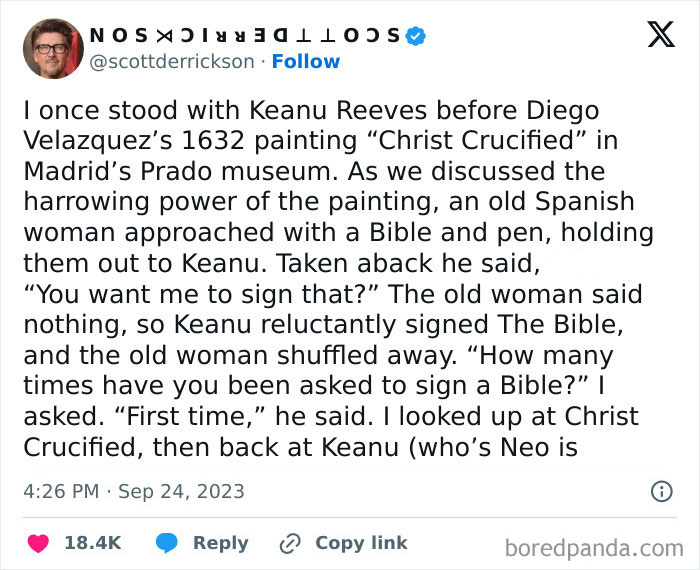Like the tweet with the heart icon
700x570 pixels.
39,543
